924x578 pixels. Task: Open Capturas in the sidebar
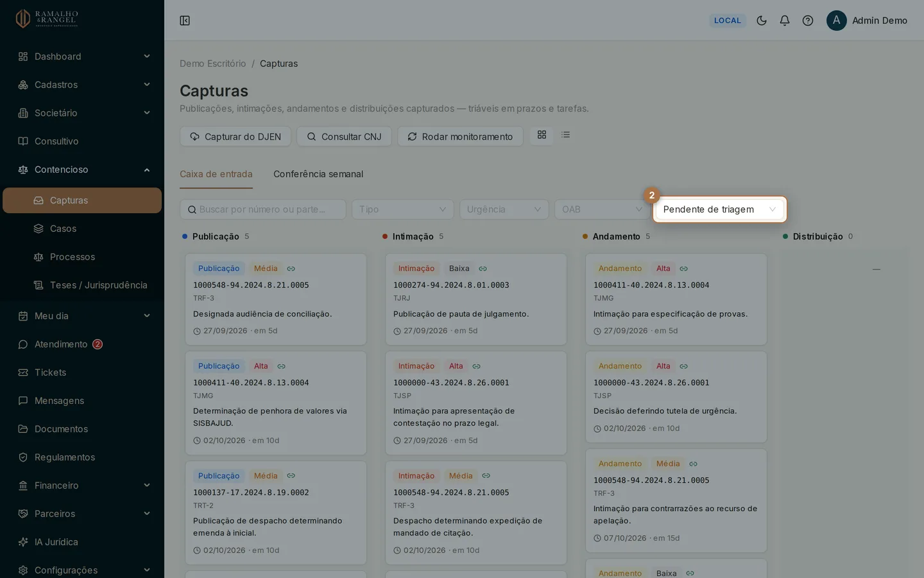pos(82,200)
